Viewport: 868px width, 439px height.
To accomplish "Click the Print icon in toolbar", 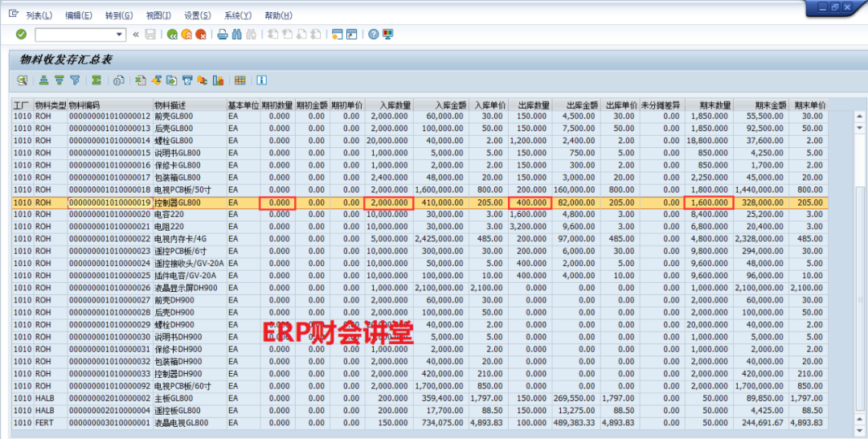I will pyautogui.click(x=223, y=35).
